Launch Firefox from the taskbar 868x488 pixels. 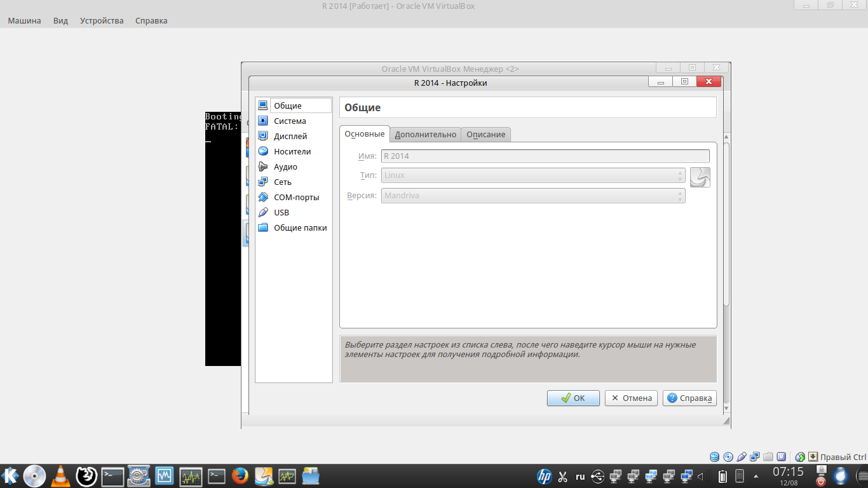pyautogui.click(x=240, y=476)
